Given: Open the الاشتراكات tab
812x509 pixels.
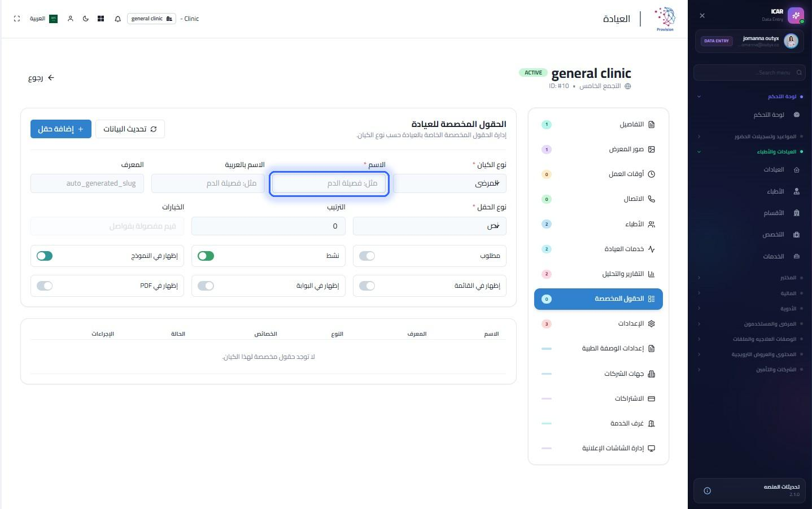Looking at the screenshot, I should [599, 398].
